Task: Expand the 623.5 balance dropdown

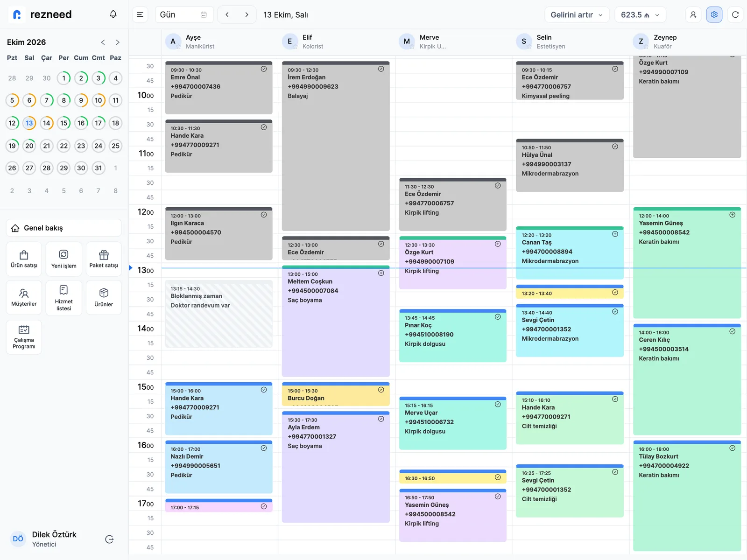Action: (x=640, y=15)
